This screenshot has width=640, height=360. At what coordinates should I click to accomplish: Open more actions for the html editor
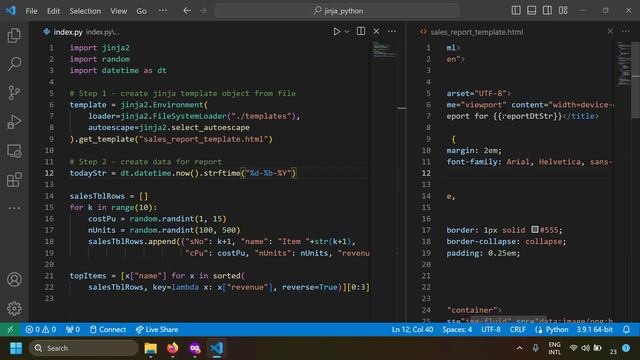[x=626, y=31]
